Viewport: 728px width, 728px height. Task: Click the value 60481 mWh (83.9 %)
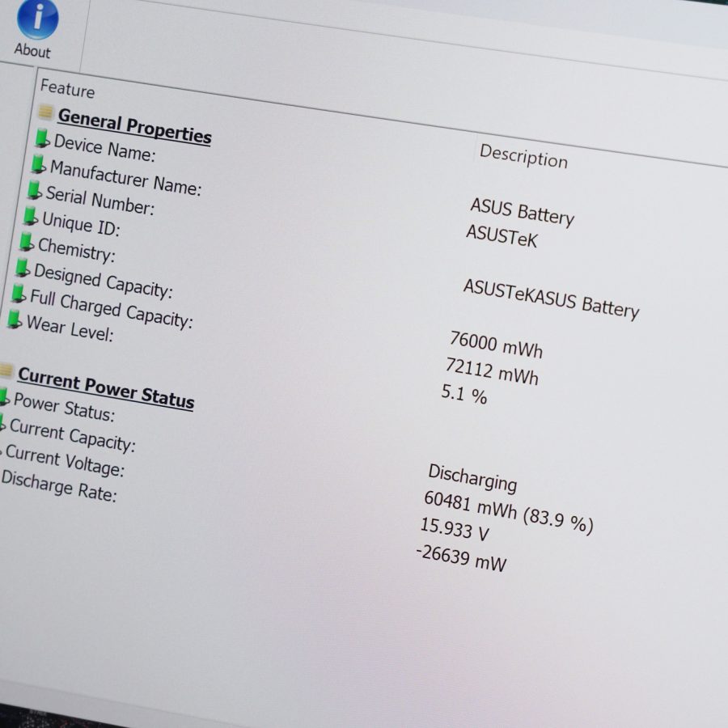point(509,513)
